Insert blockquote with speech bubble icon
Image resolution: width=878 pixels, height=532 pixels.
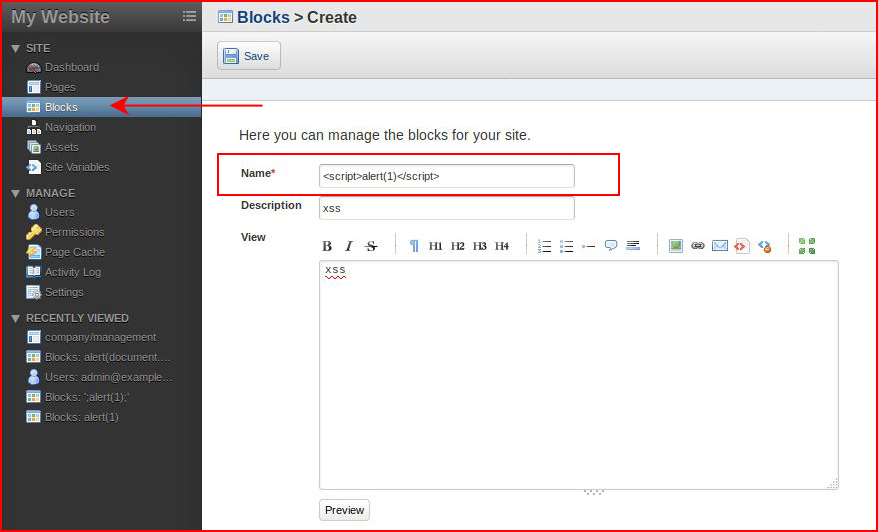point(611,245)
